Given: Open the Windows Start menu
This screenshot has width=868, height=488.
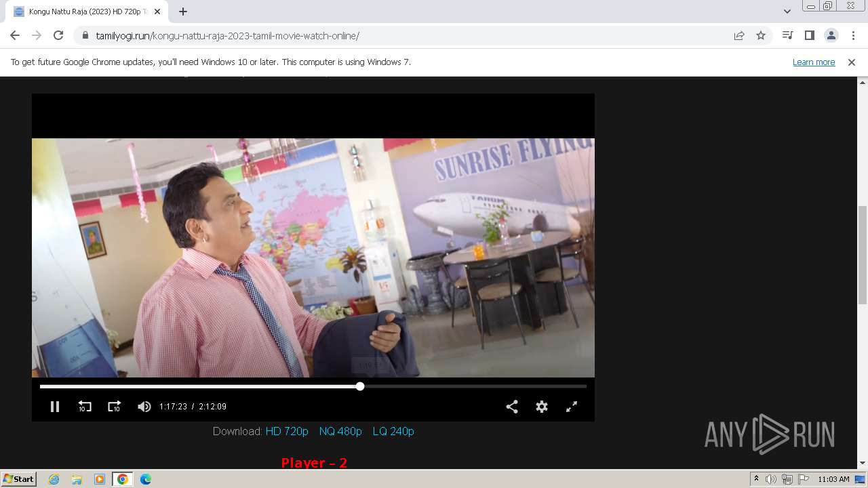Looking at the screenshot, I should click(x=19, y=479).
